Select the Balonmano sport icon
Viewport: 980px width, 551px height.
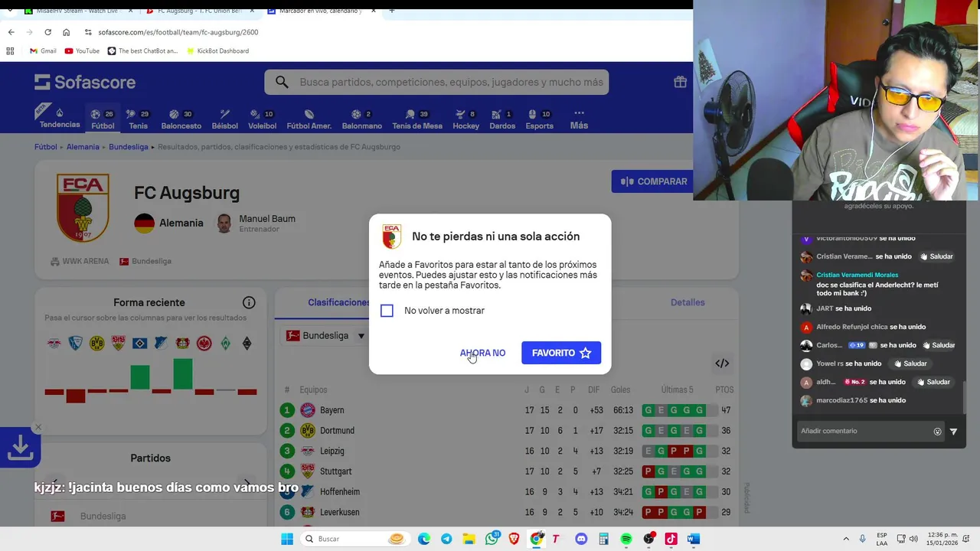(x=361, y=119)
